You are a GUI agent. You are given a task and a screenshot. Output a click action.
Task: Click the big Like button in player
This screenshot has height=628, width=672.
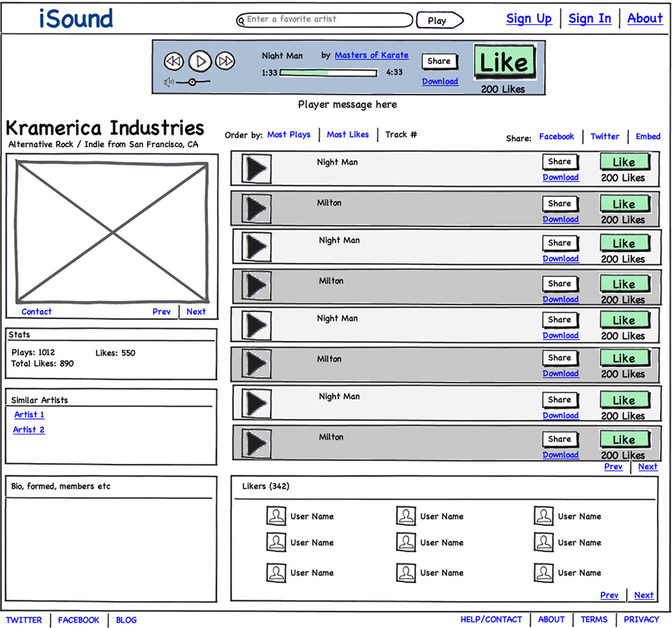click(x=504, y=63)
